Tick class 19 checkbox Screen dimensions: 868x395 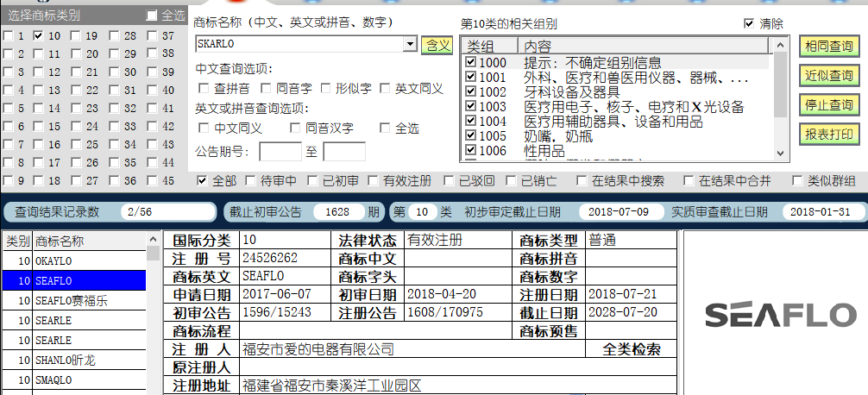click(76, 36)
